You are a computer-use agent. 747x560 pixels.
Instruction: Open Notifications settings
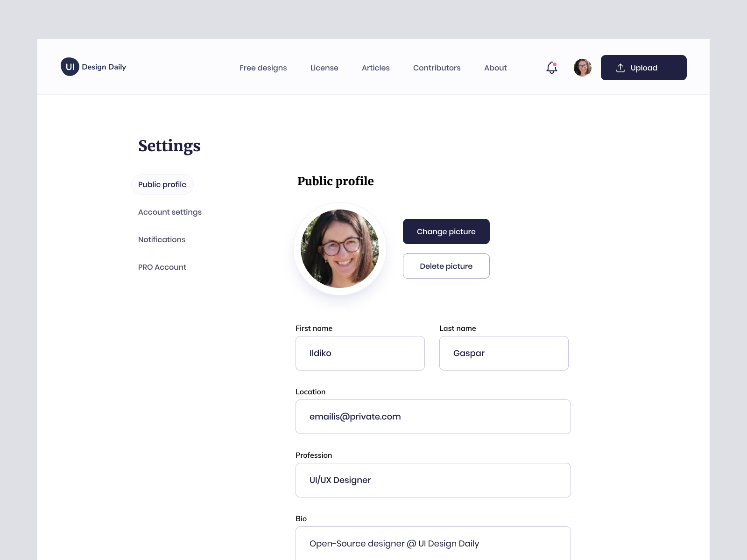(x=162, y=239)
